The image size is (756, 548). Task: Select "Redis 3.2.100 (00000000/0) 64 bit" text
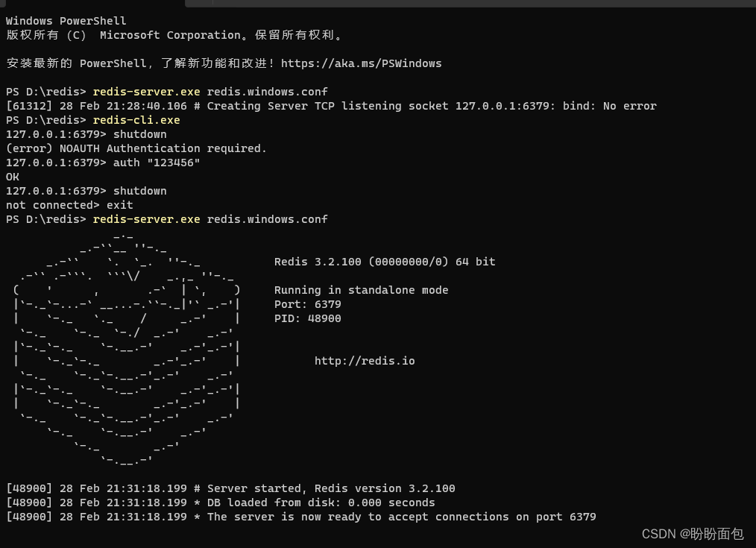pos(385,262)
